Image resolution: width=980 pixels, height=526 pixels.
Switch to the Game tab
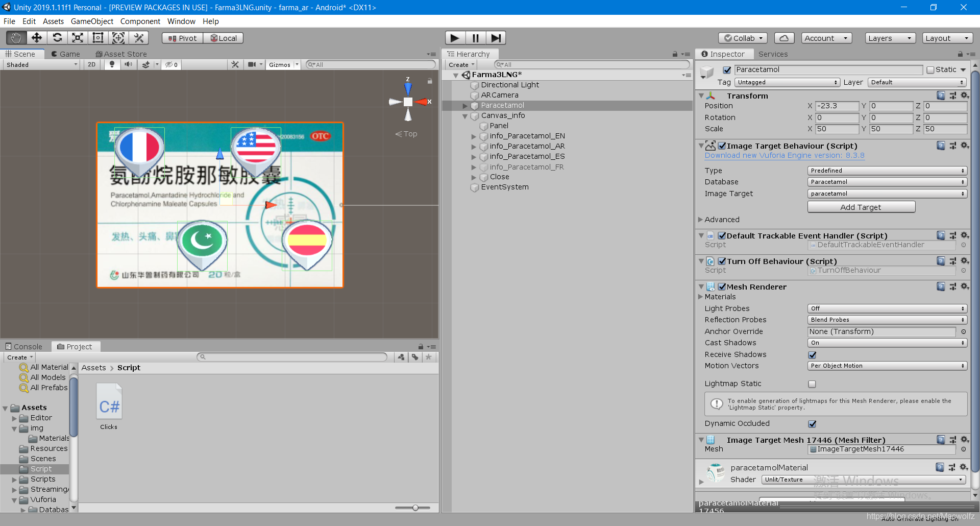pyautogui.click(x=66, y=54)
